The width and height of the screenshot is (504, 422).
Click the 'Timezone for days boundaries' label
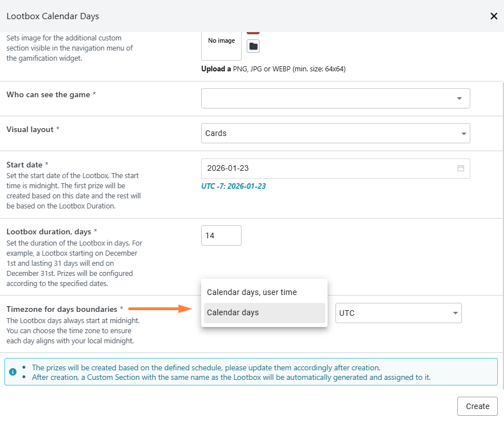click(x=62, y=309)
